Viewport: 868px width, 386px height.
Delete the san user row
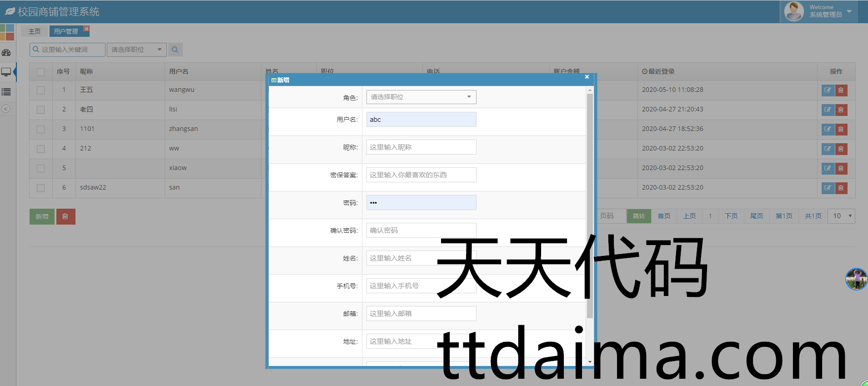(841, 188)
